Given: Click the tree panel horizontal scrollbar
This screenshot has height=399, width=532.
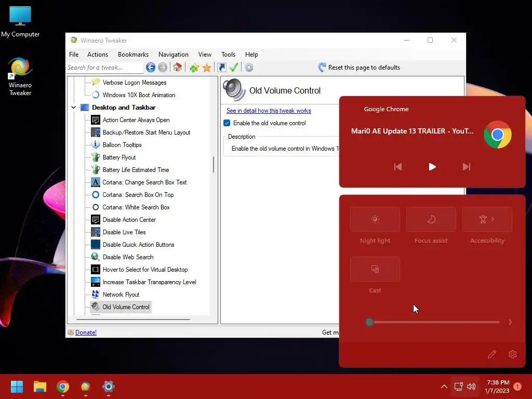Looking at the screenshot, I should pyautogui.click(x=133, y=320).
